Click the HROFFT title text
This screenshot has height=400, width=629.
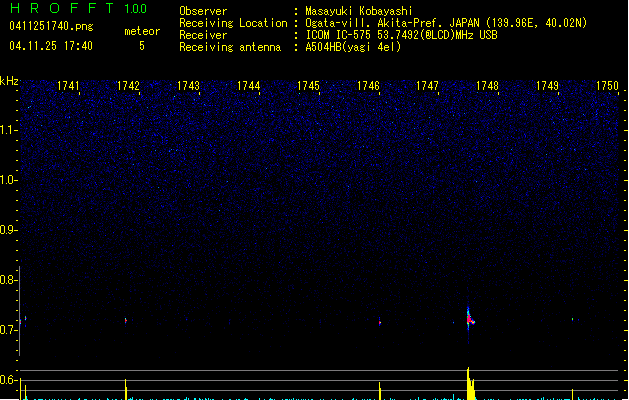62,8
